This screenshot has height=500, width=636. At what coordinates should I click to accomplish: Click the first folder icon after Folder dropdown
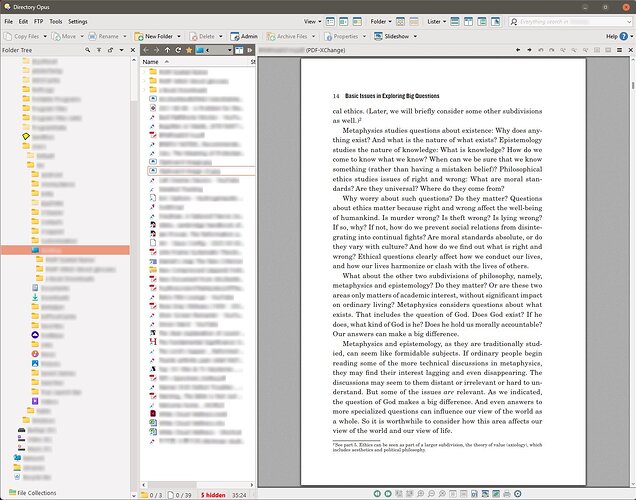tap(400, 21)
